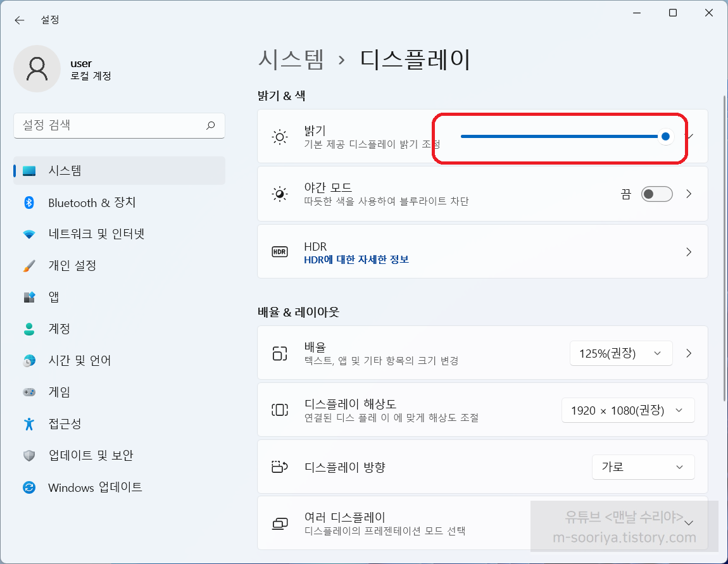The image size is (728, 564).
Task: Click the 계정 person icon in sidebar
Action: pos(29,329)
